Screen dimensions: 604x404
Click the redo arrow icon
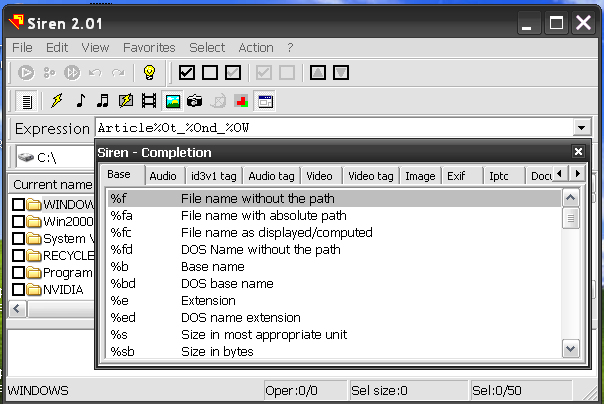[x=118, y=72]
